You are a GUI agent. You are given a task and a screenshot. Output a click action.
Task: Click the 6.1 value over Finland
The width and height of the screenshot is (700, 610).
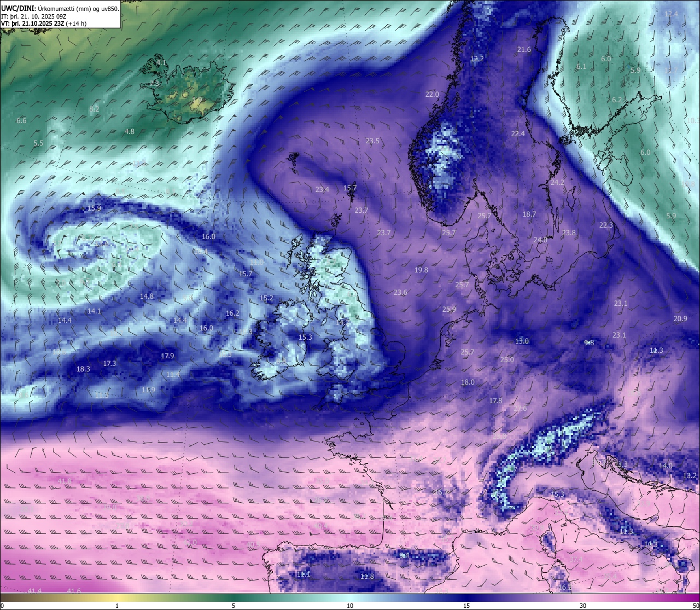[581, 67]
